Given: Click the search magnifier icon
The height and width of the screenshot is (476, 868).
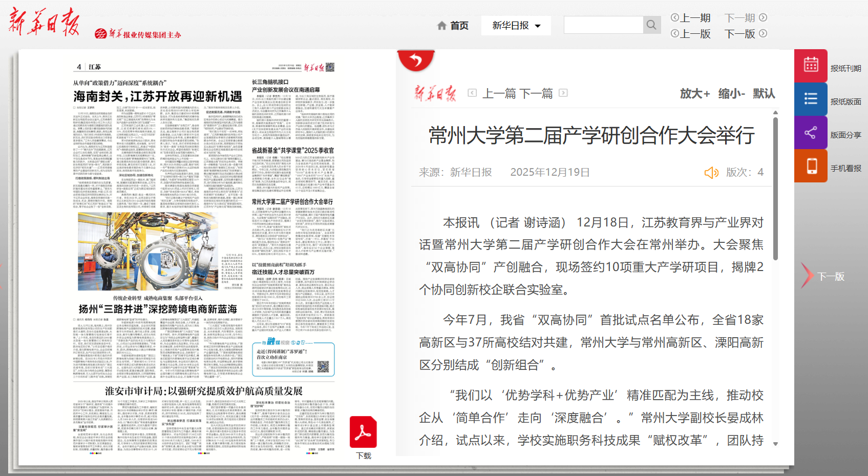Looking at the screenshot, I should point(651,25).
